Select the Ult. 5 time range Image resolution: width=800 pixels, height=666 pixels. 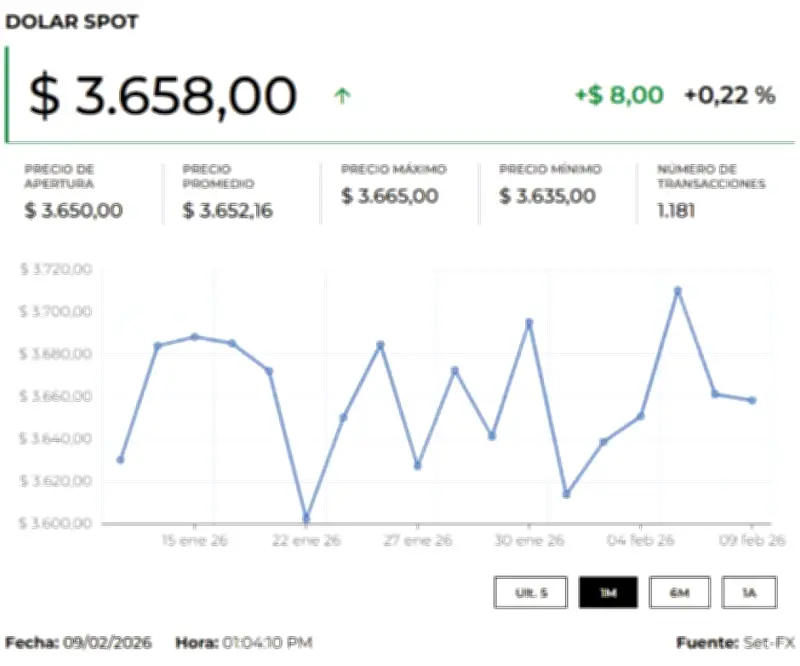[x=531, y=592]
